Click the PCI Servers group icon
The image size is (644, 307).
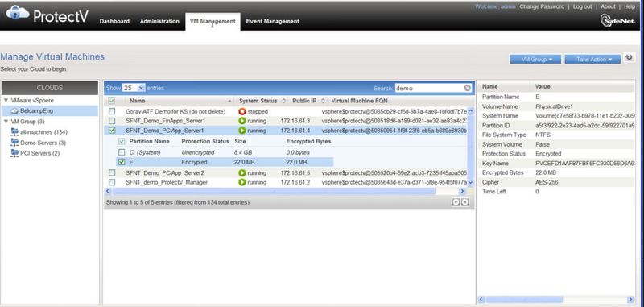14,153
